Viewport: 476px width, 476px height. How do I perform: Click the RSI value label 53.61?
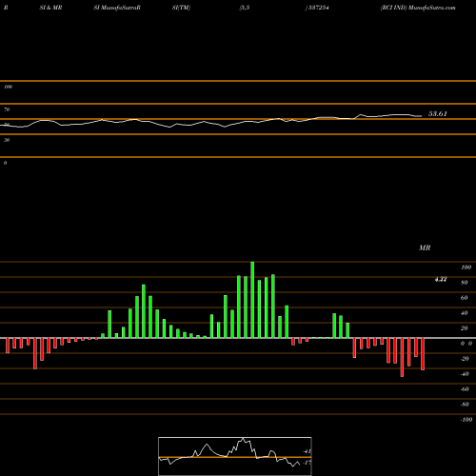[x=438, y=114]
